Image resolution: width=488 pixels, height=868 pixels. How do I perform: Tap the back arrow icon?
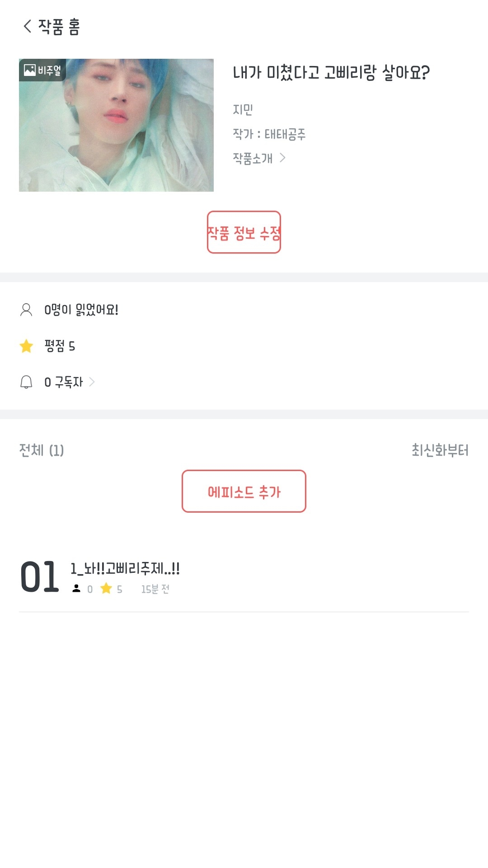click(28, 26)
